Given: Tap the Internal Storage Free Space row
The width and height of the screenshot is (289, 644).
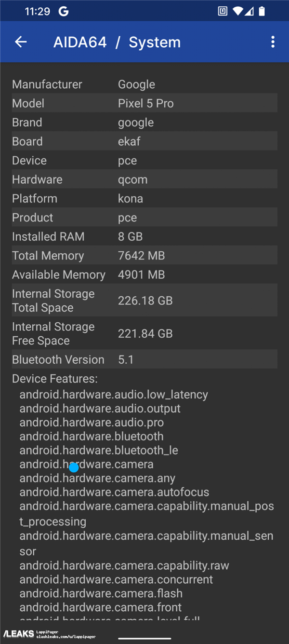Looking at the screenshot, I should coord(144,333).
